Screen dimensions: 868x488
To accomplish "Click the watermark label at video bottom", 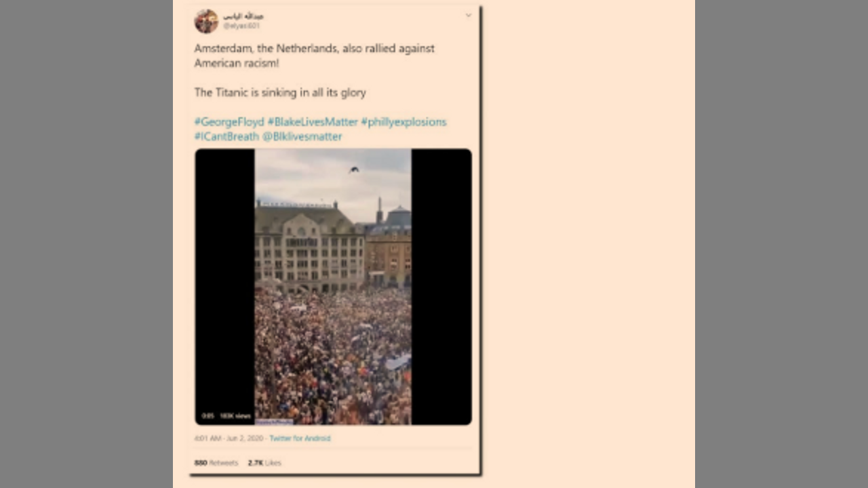I will tap(275, 422).
